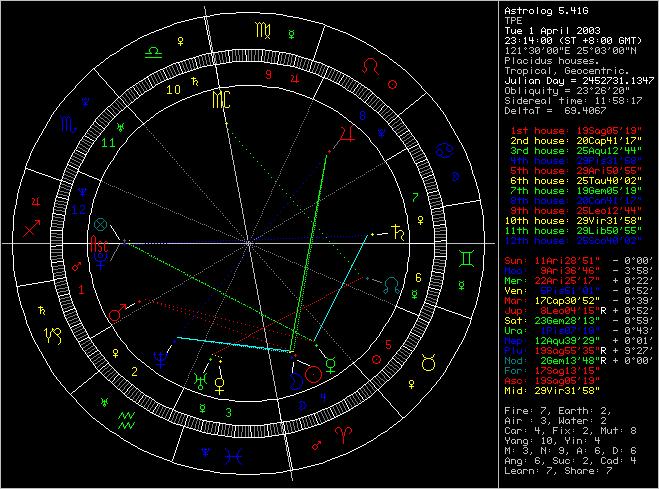This screenshot has height=489, width=659.
Task: Click the Gemini sign glyph on the outer ring
Action: (x=466, y=257)
